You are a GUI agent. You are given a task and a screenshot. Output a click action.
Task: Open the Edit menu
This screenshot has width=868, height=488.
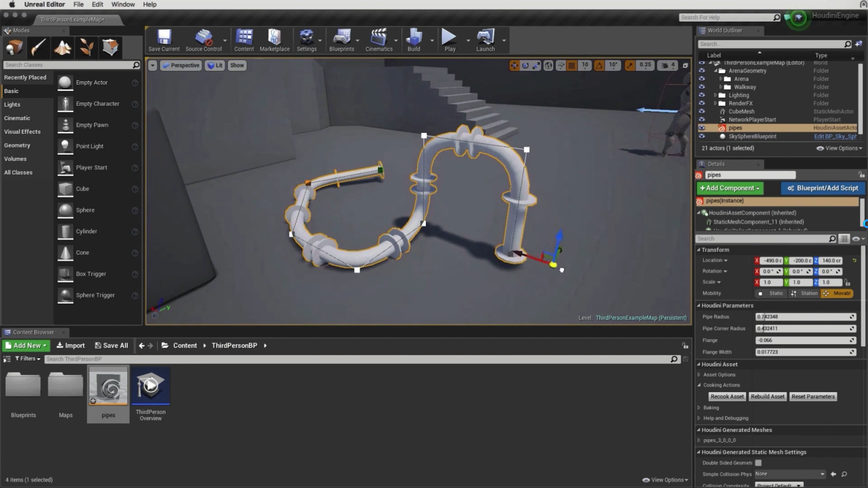click(98, 4)
